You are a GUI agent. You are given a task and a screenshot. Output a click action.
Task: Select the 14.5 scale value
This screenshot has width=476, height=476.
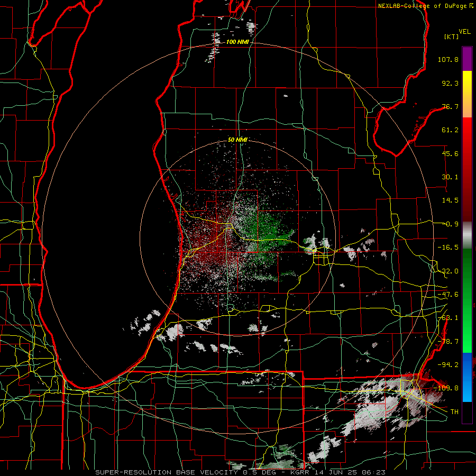(x=450, y=200)
